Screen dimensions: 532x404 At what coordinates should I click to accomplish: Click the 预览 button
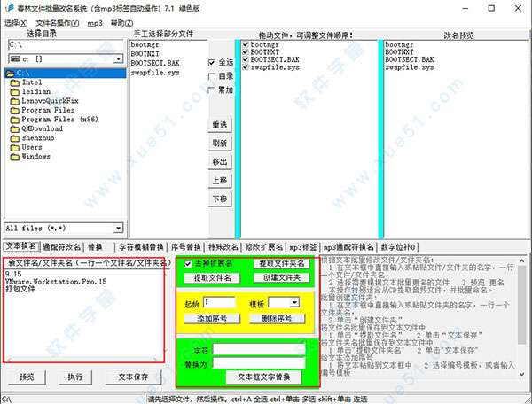click(27, 377)
